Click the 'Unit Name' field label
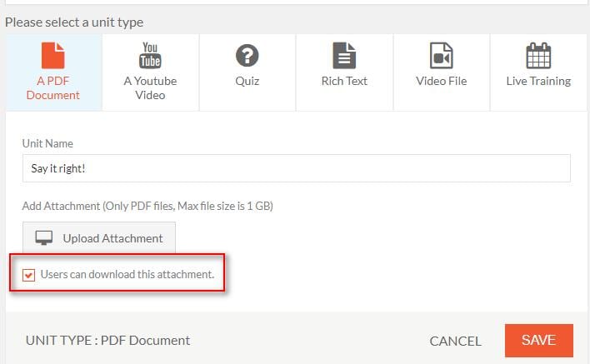Screen dimensions: 590x364 coord(47,143)
